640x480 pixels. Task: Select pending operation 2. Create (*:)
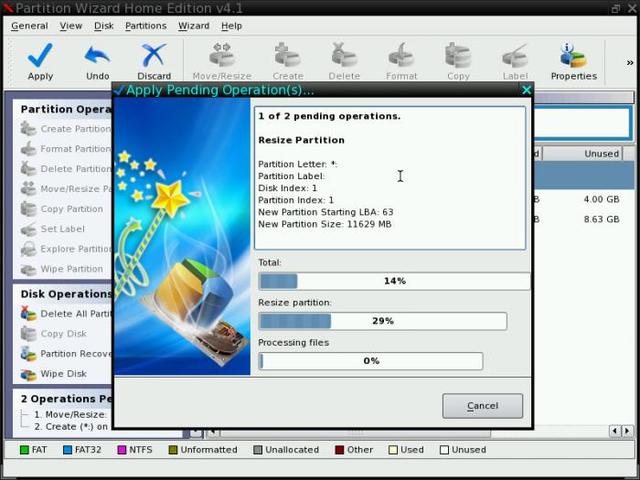(x=71, y=427)
